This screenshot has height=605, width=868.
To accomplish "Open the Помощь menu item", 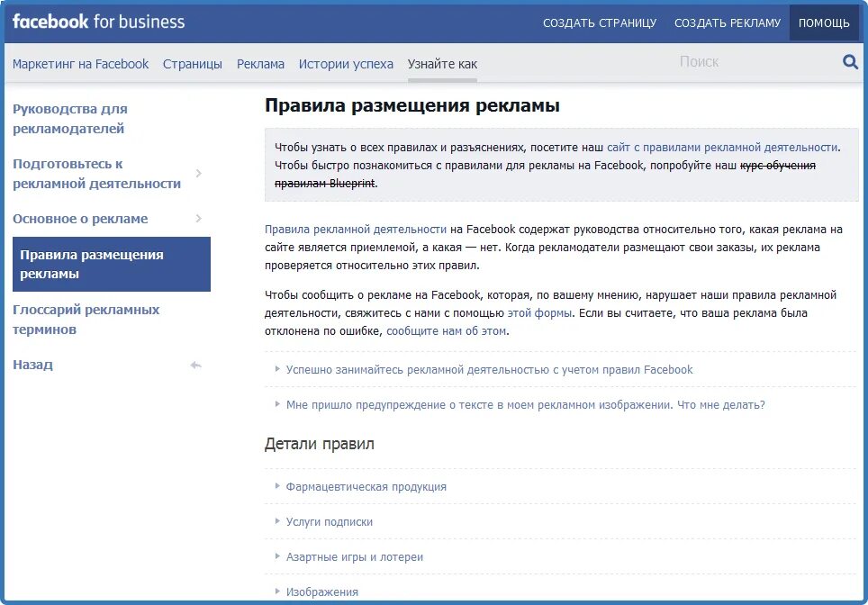I will pos(824,23).
